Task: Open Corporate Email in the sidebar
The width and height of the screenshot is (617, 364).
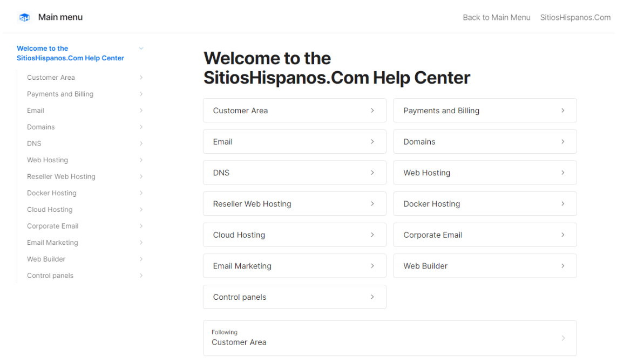Action: [53, 226]
